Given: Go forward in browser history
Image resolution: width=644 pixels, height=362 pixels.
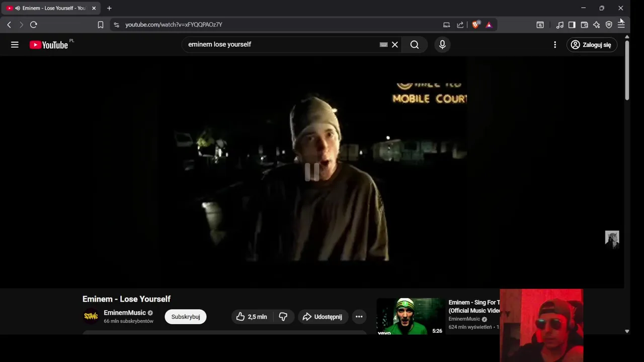Looking at the screenshot, I should tap(21, 25).
